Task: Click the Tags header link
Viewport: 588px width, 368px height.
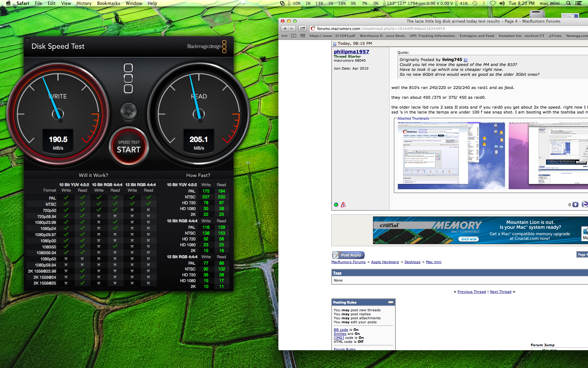Action: click(x=337, y=273)
